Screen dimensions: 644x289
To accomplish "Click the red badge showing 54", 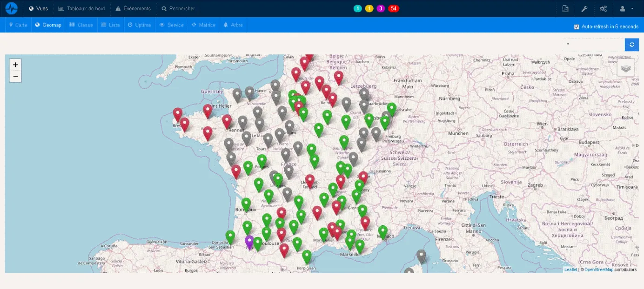I will (x=393, y=8).
